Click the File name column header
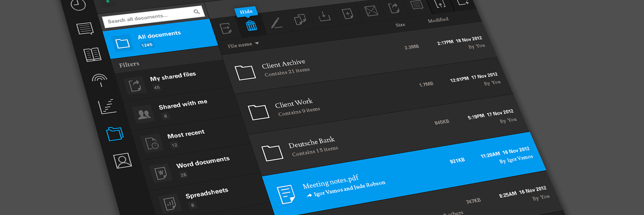This screenshot has width=644, height=215. coord(240,45)
